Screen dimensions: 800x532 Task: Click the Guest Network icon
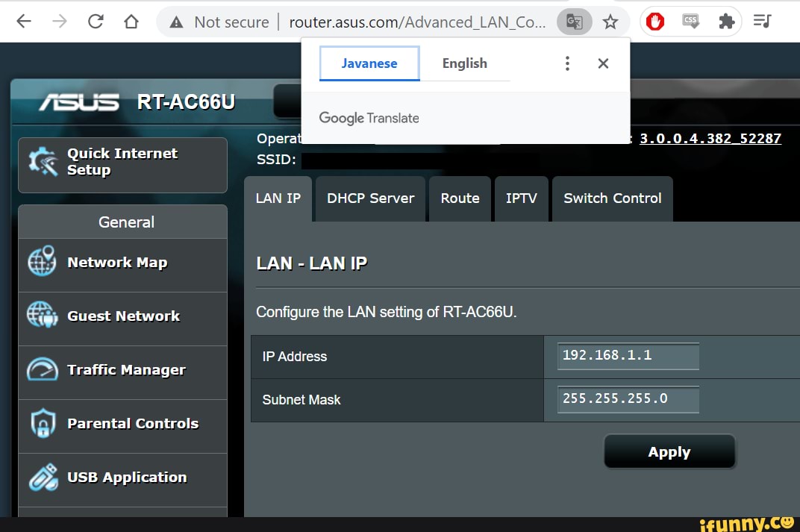[x=42, y=316]
